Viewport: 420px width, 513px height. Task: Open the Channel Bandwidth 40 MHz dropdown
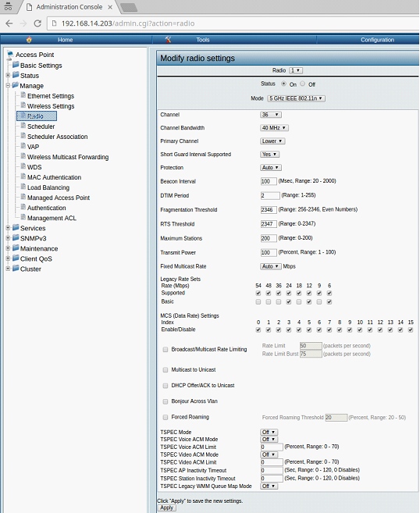pos(274,128)
